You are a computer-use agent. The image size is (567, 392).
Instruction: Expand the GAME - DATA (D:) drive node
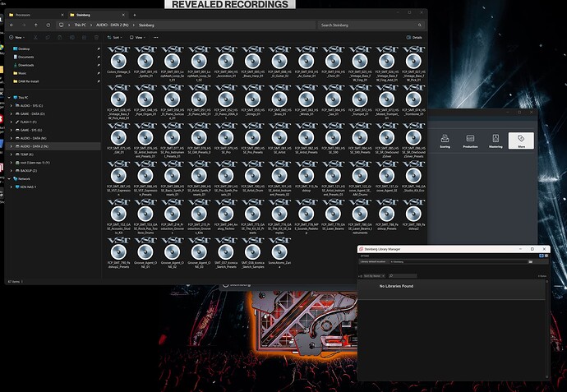click(12, 114)
